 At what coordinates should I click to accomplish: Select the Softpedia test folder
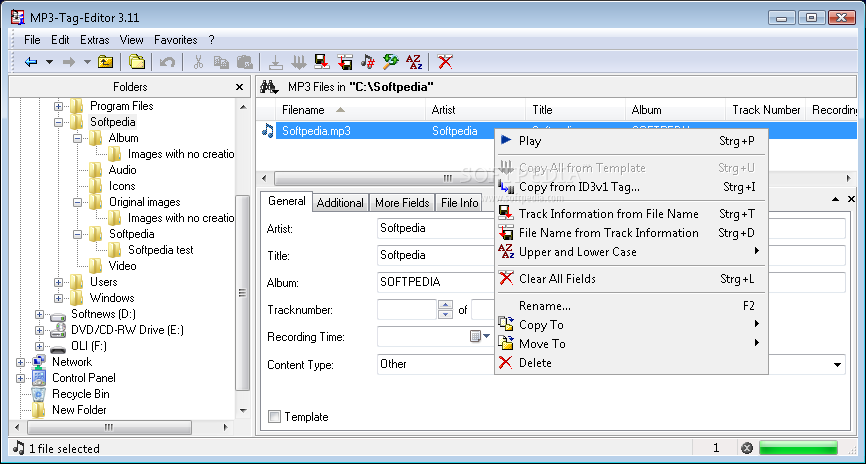[161, 250]
